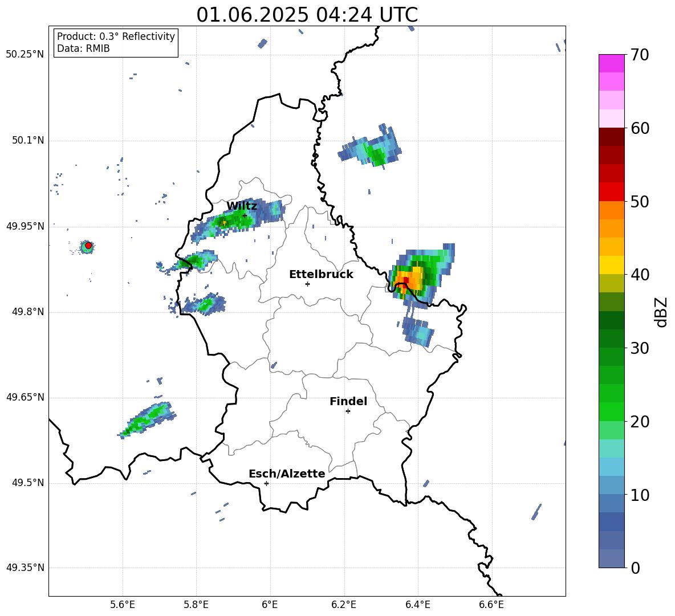This screenshot has height=616, width=675.
Task: Pick the dark maroon swatch below 60
Action: [x=611, y=137]
